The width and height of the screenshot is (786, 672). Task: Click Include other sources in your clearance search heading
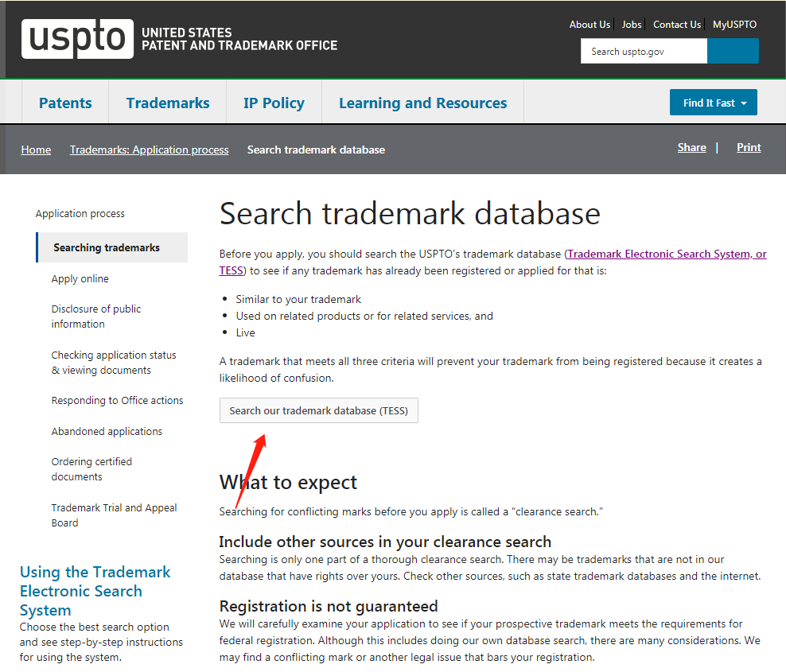385,542
